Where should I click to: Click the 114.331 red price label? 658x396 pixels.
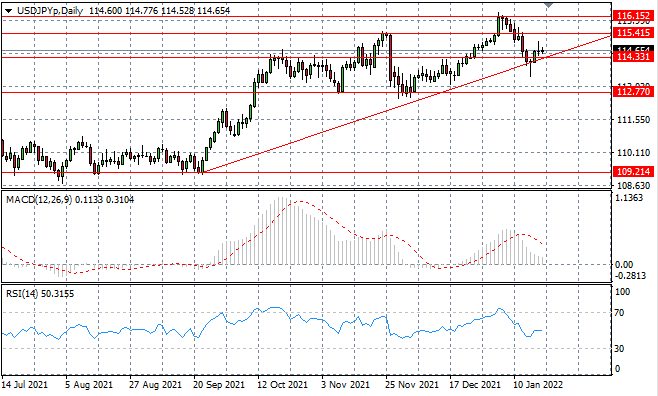coord(633,57)
